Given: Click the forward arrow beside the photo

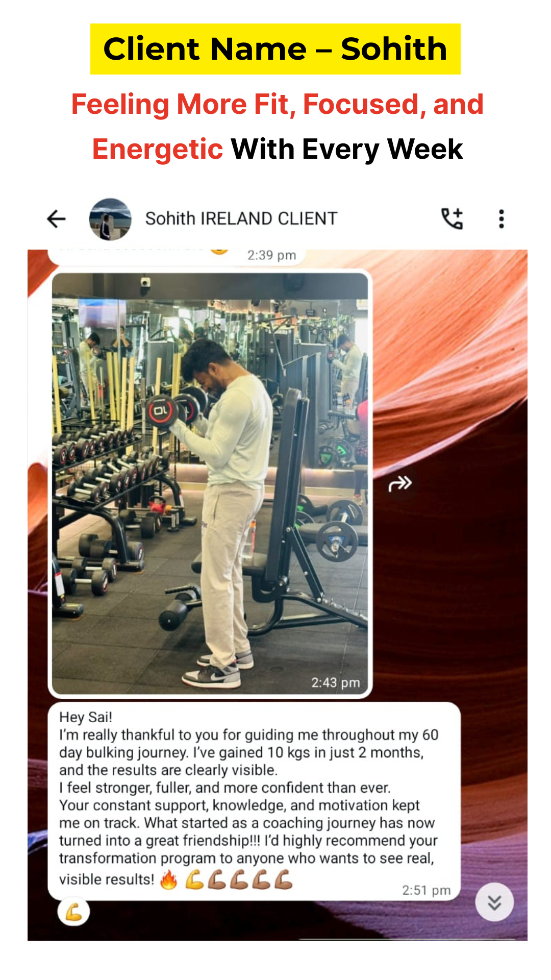Looking at the screenshot, I should click(x=400, y=483).
